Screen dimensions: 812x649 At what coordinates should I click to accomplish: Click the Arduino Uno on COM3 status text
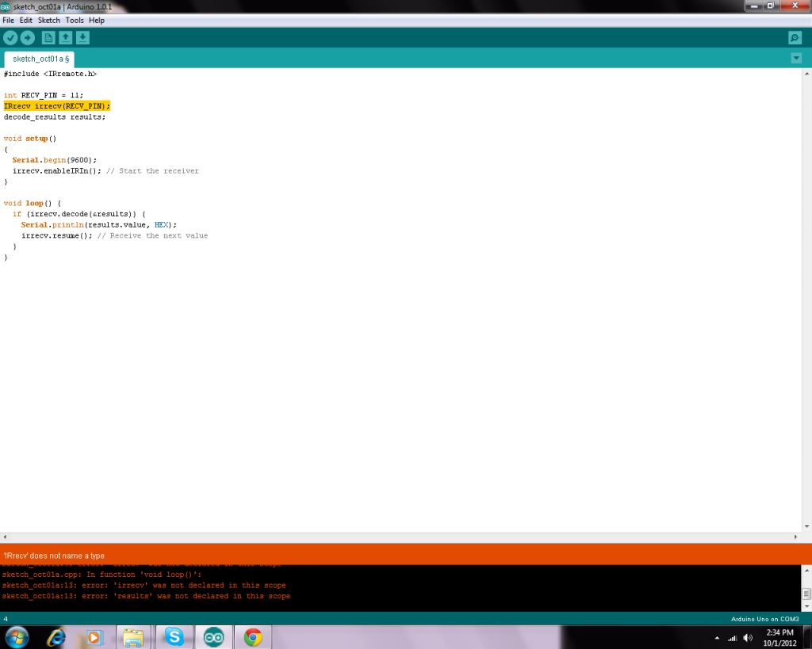tap(765, 619)
